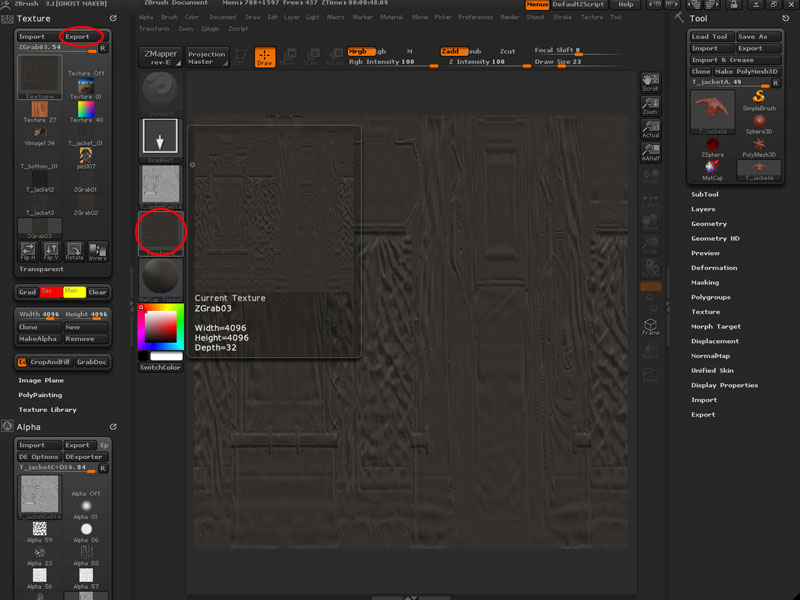Toggle Ep option in Alpha palette
The width and height of the screenshot is (800, 600).
pyautogui.click(x=104, y=445)
